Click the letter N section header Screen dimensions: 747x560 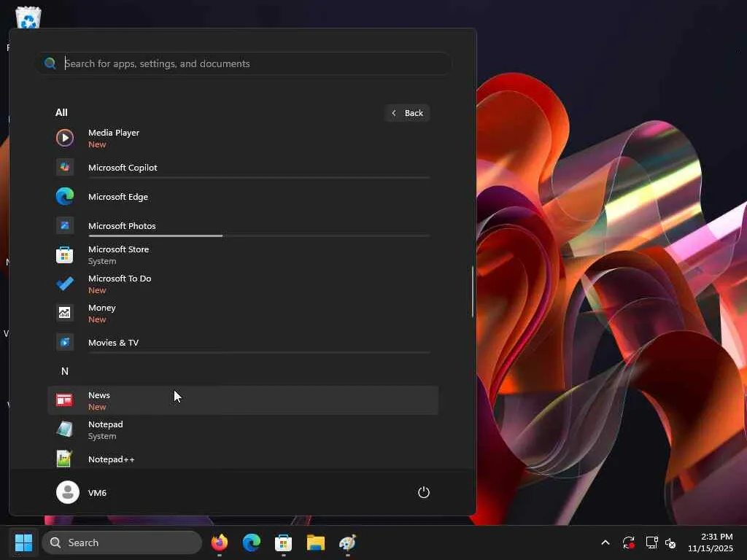(65, 371)
